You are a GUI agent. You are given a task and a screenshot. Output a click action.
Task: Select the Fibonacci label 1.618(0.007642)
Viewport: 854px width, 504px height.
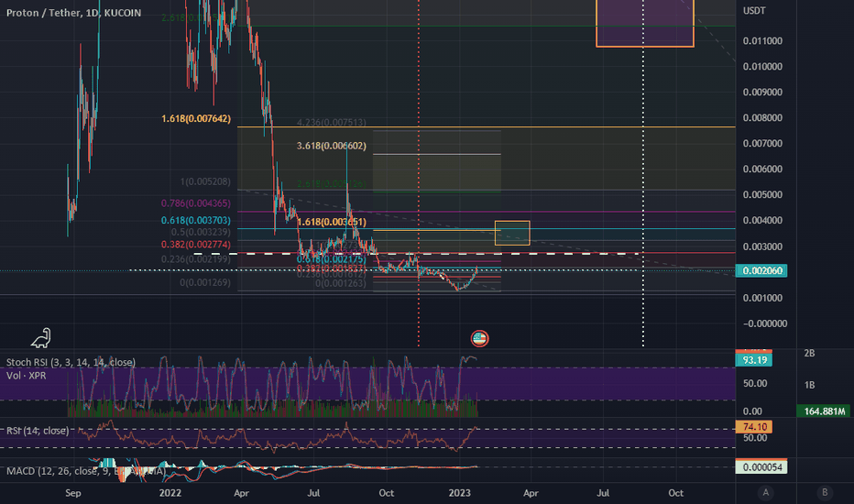pos(196,119)
